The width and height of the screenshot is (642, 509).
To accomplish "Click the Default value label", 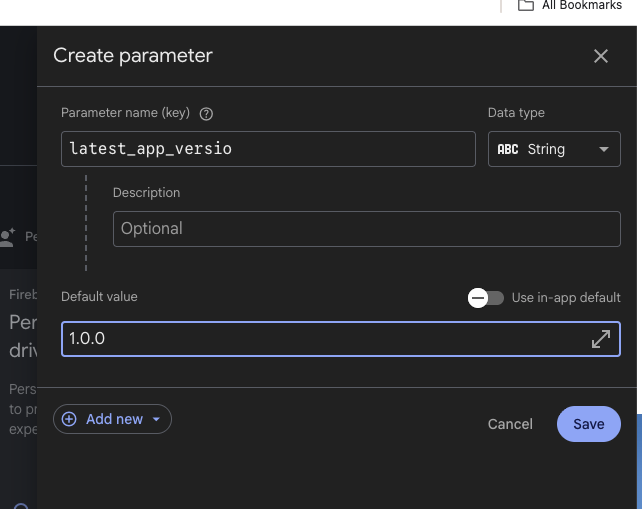I will [99, 297].
